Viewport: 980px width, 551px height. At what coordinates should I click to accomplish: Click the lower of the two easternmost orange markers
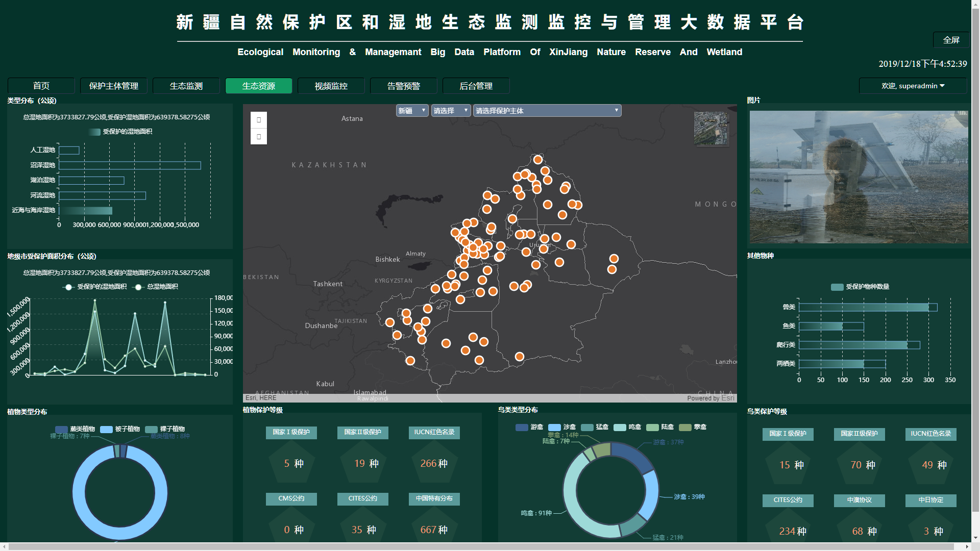click(612, 269)
